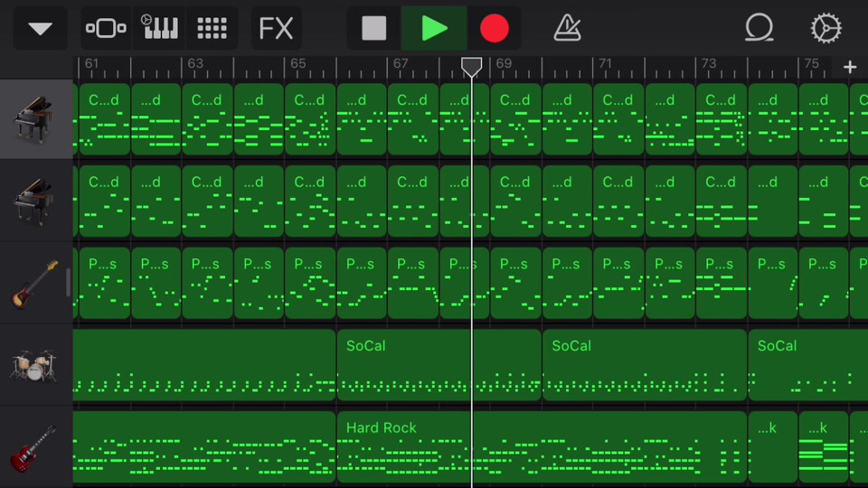Select first piano track region at bar 61
The image size is (868, 488).
[105, 119]
